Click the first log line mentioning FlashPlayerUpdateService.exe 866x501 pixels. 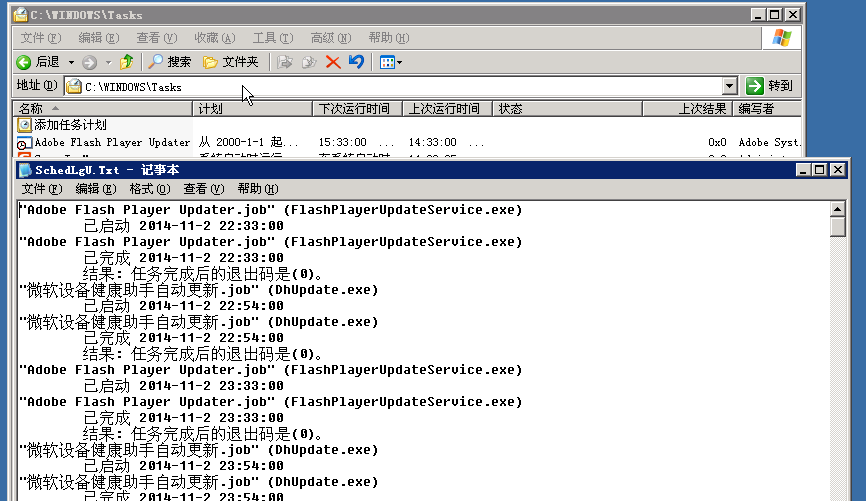(x=271, y=210)
